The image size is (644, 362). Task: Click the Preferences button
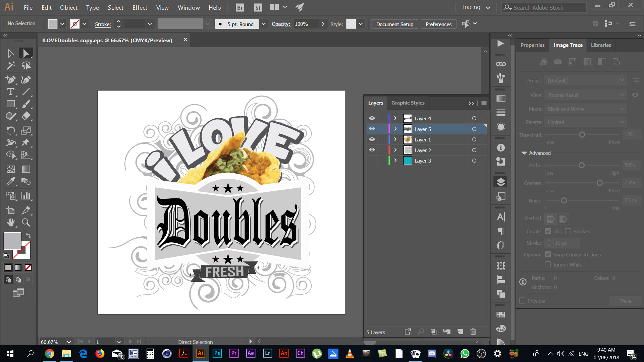pyautogui.click(x=438, y=24)
